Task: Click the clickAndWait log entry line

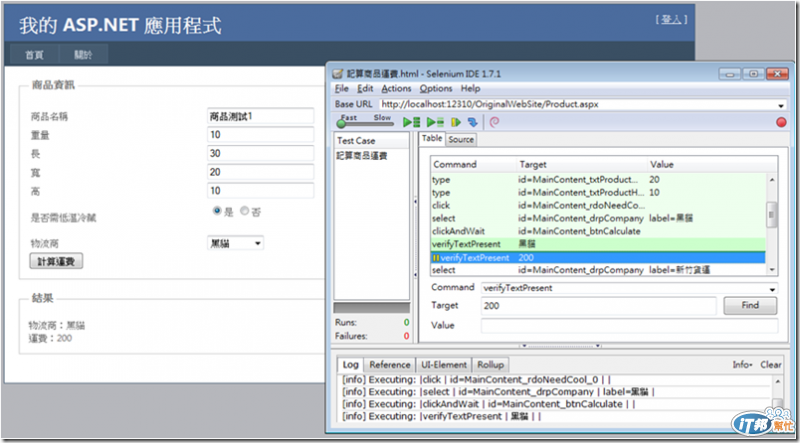Action: [490, 404]
